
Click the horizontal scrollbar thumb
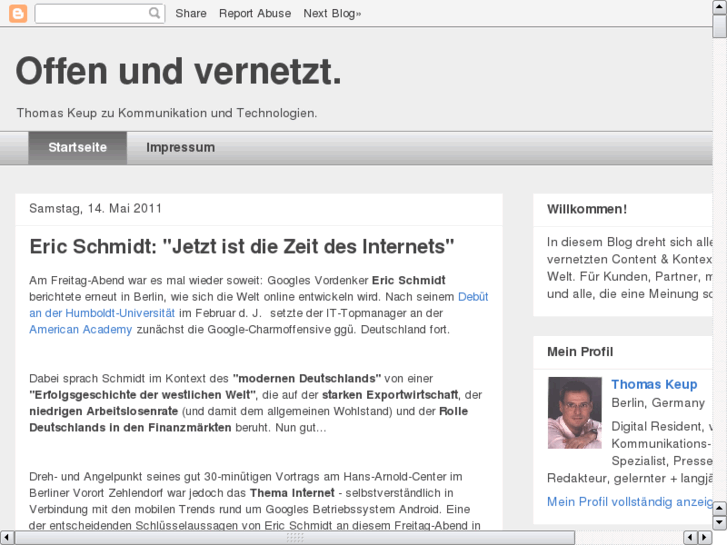pyautogui.click(x=295, y=537)
